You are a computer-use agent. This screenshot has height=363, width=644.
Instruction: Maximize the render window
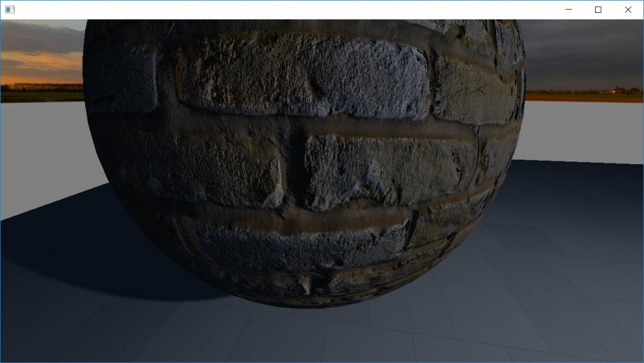(598, 10)
